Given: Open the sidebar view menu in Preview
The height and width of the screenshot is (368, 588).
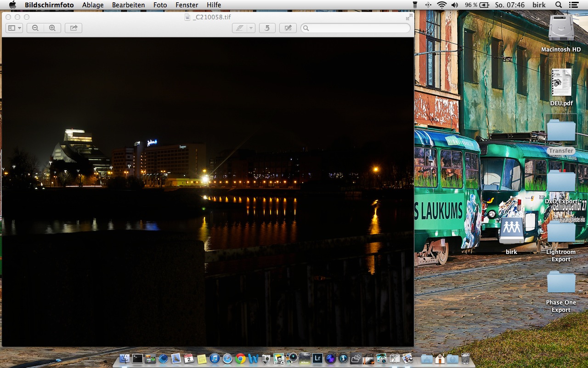Looking at the screenshot, I should tap(14, 28).
